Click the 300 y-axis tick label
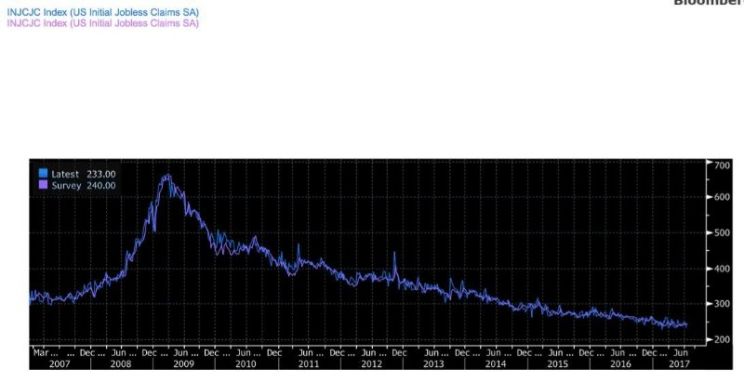This screenshot has height=382, width=744. click(x=723, y=304)
